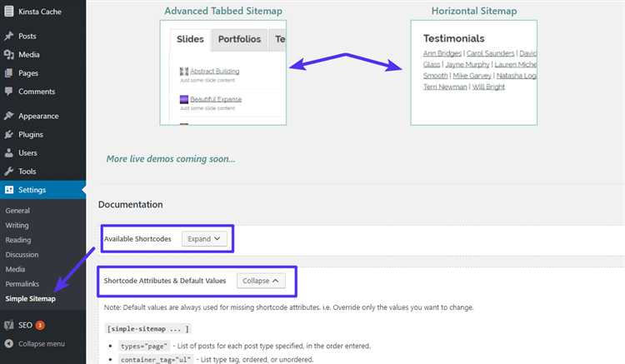
Task: Open the Carol Saunders testimonial link
Action: pyautogui.click(x=490, y=53)
